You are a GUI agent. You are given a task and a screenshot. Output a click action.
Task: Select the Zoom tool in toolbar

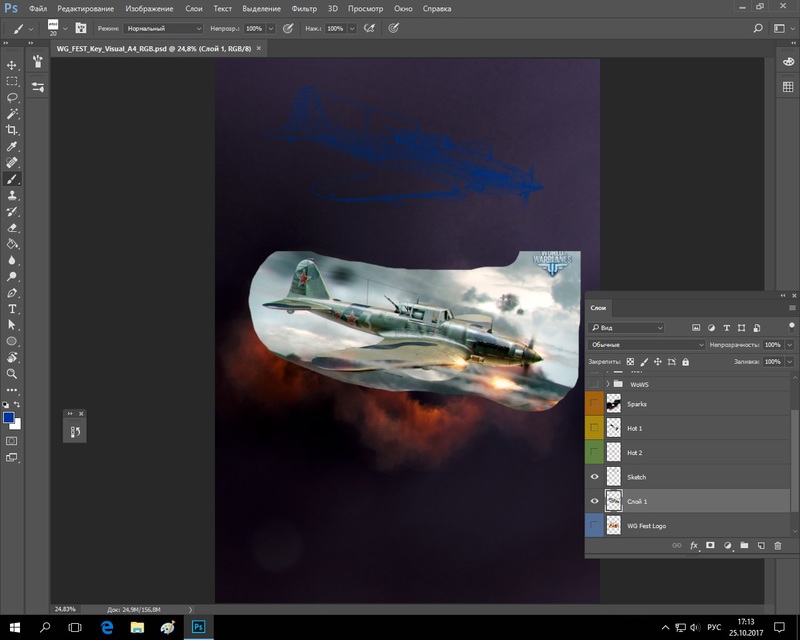pos(12,374)
